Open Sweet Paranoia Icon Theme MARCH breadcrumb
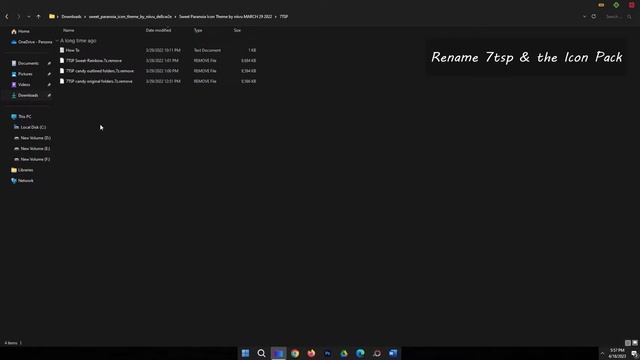Image resolution: width=640 pixels, height=360 pixels. point(225,17)
